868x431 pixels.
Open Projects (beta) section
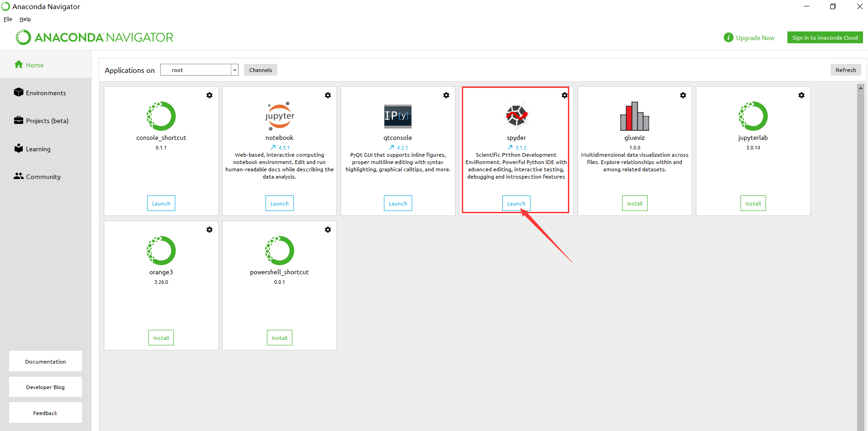click(x=46, y=121)
